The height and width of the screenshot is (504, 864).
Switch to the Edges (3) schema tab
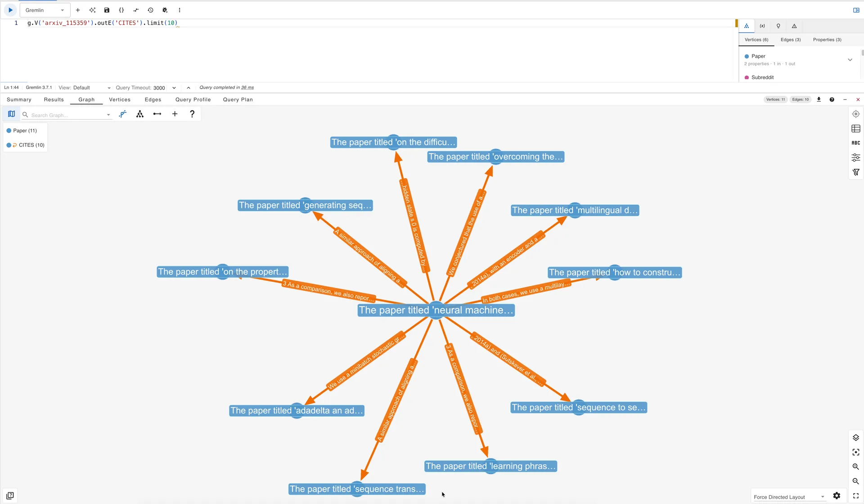click(x=791, y=40)
